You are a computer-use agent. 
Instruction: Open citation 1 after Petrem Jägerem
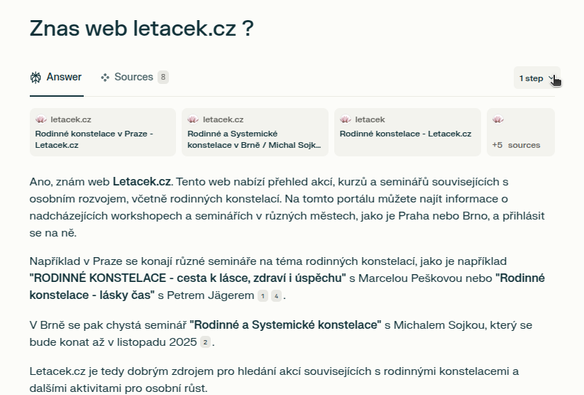[x=263, y=296]
